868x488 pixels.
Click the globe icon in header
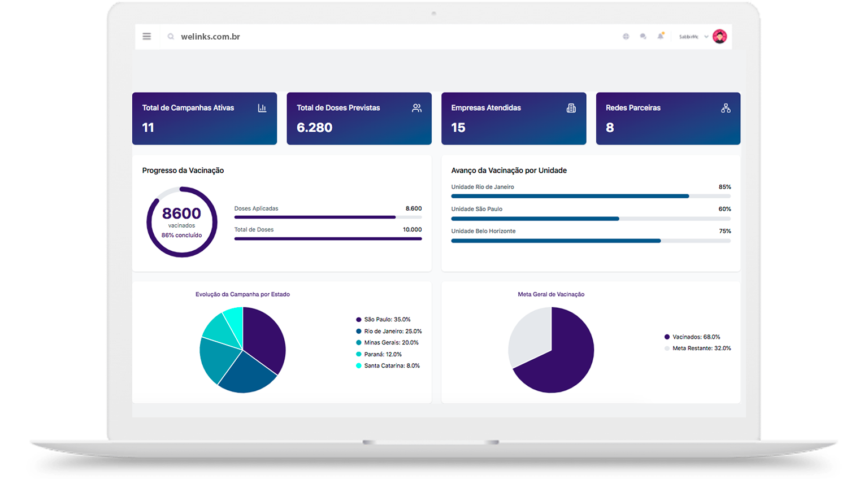(x=626, y=37)
